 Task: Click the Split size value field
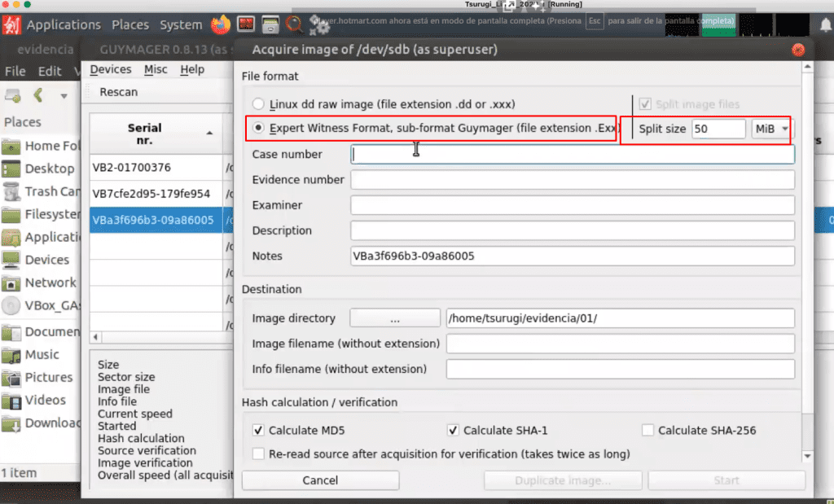click(x=718, y=129)
